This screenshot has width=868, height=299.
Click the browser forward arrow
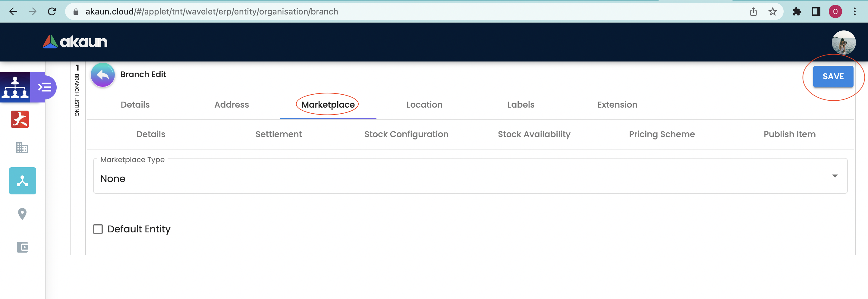(32, 12)
